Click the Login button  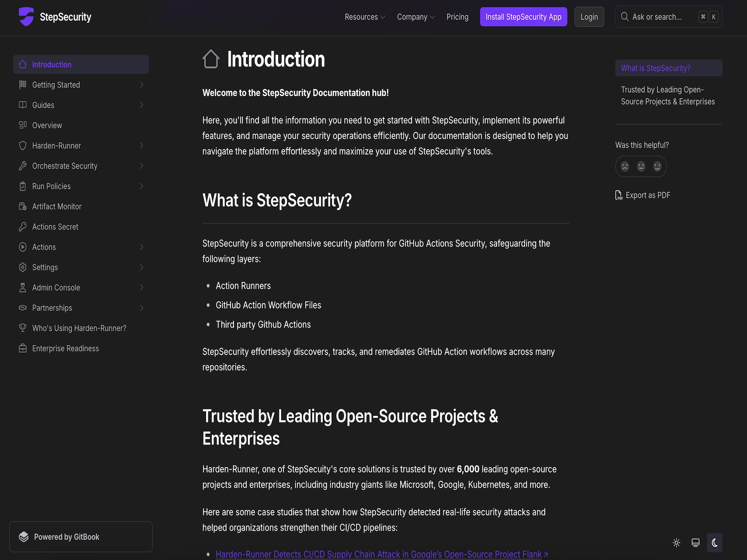tap(589, 17)
